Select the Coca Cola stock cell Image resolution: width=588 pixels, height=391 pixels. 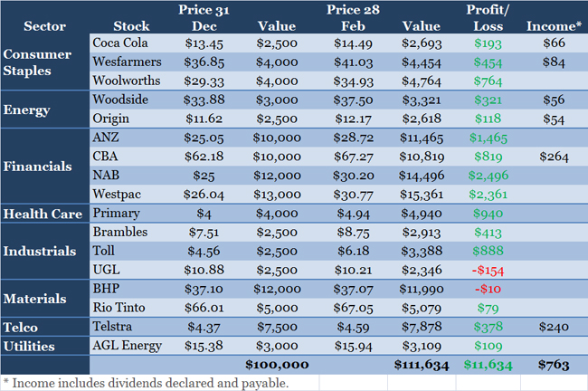point(120,42)
